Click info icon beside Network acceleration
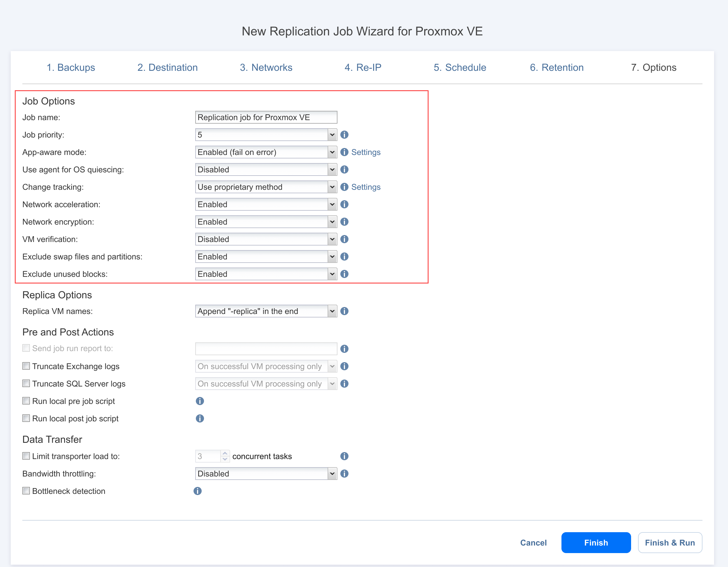The height and width of the screenshot is (567, 728). (344, 204)
